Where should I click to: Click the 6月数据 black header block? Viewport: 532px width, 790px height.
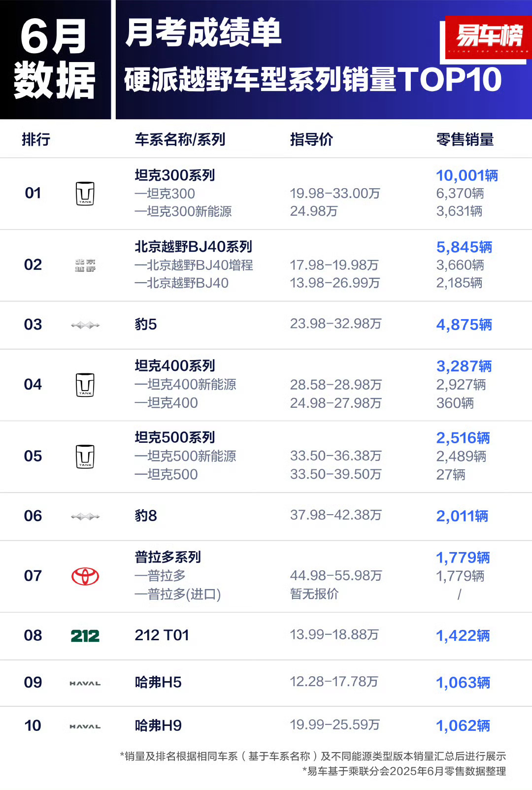tap(55, 60)
